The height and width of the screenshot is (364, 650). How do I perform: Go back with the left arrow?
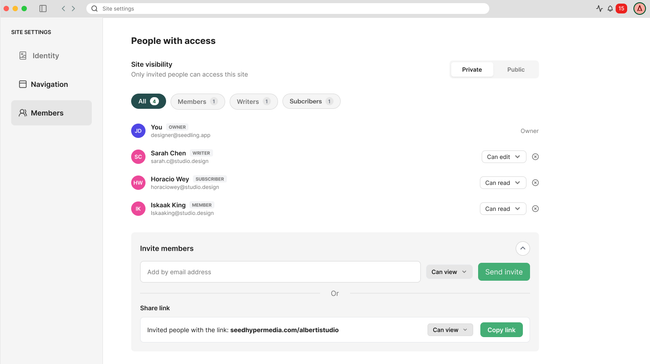[x=63, y=8]
